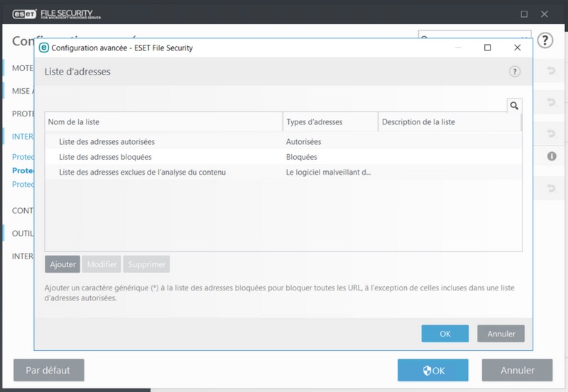Viewport: 568px width, 392px height.
Task: Maximize the Configuration avancée dialog
Action: (x=487, y=48)
